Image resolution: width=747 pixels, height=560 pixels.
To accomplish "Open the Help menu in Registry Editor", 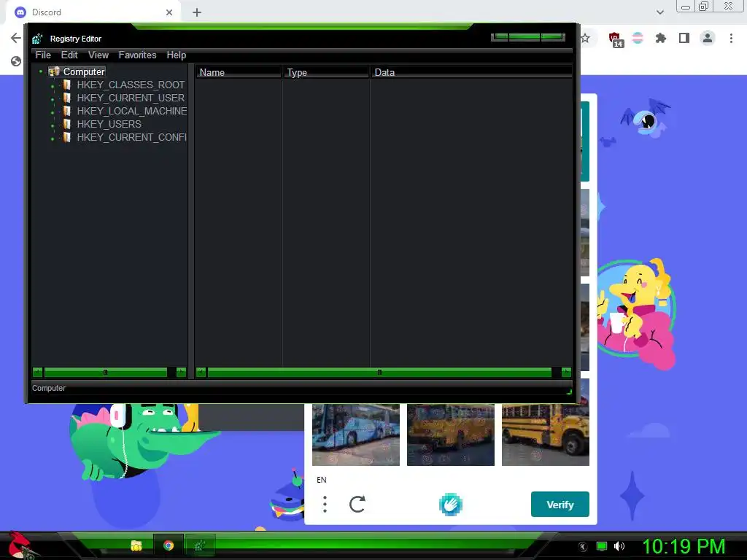I will 177,55.
